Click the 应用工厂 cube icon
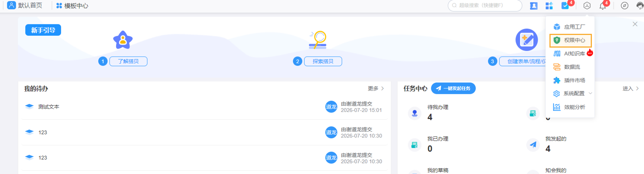The height and width of the screenshot is (174, 644). [x=557, y=27]
